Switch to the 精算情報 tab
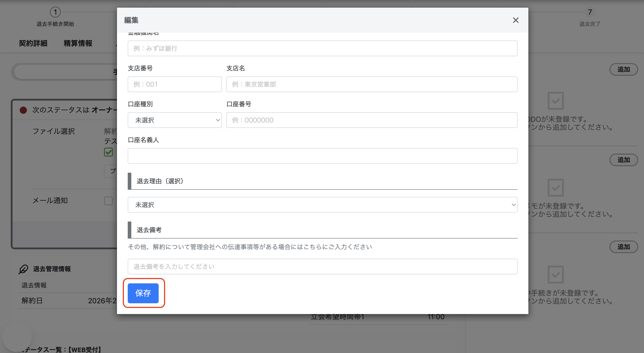644x353 pixels. point(78,43)
